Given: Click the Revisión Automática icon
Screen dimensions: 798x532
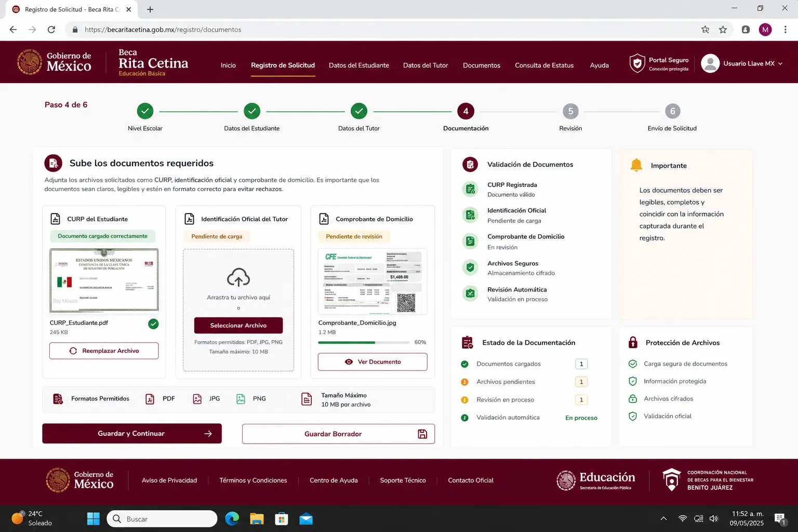Looking at the screenshot, I should [x=470, y=294].
